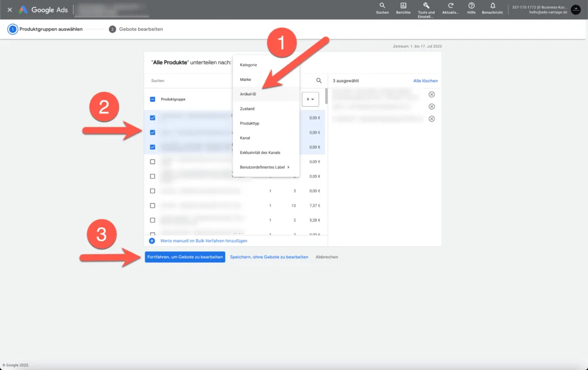Choose Zustand from the dropdown
The image size is (588, 370).
click(x=266, y=108)
